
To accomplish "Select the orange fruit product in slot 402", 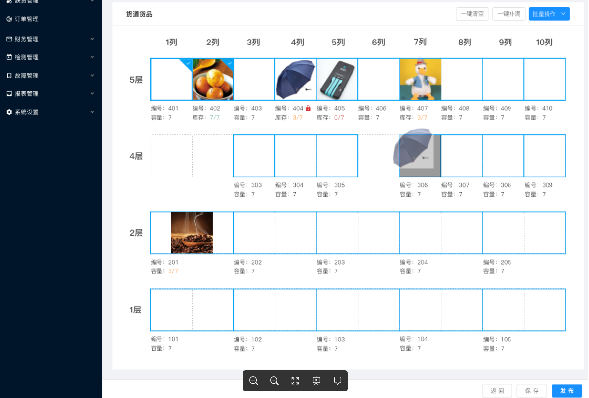I will click(213, 79).
